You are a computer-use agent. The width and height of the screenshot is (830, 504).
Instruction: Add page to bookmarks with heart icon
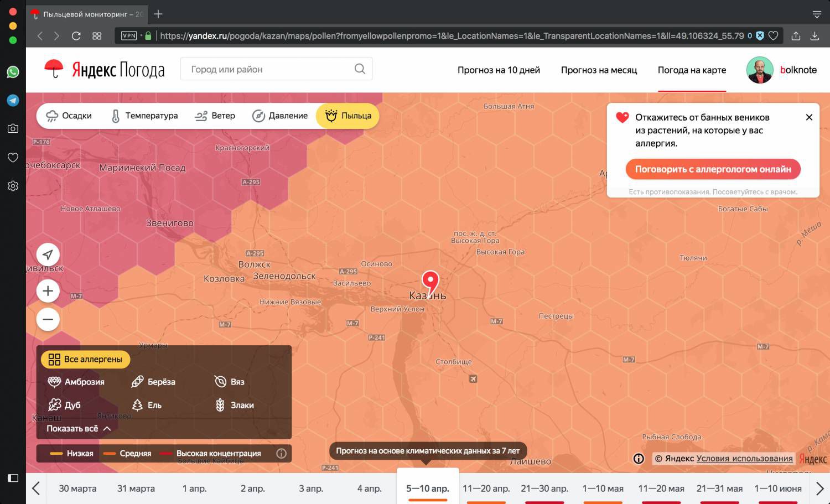coord(774,35)
